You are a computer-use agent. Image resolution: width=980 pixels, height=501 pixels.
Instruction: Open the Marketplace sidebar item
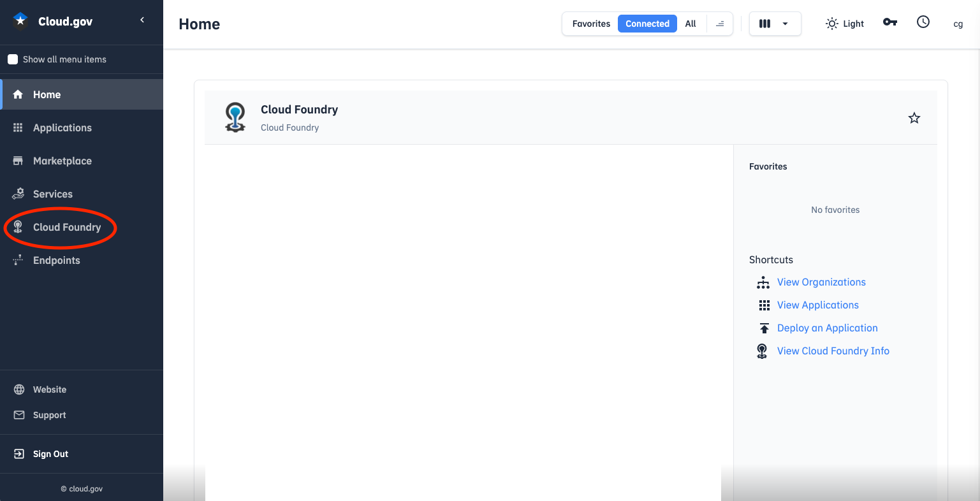pyautogui.click(x=82, y=161)
